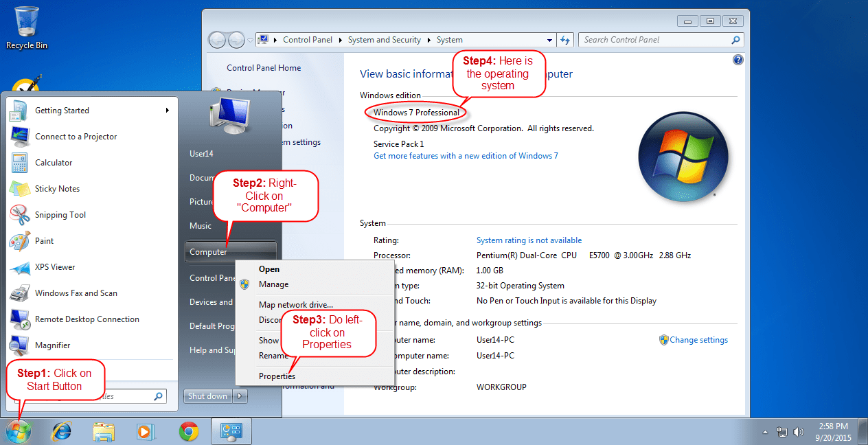Open Internet Explorer from the taskbar

(62, 431)
